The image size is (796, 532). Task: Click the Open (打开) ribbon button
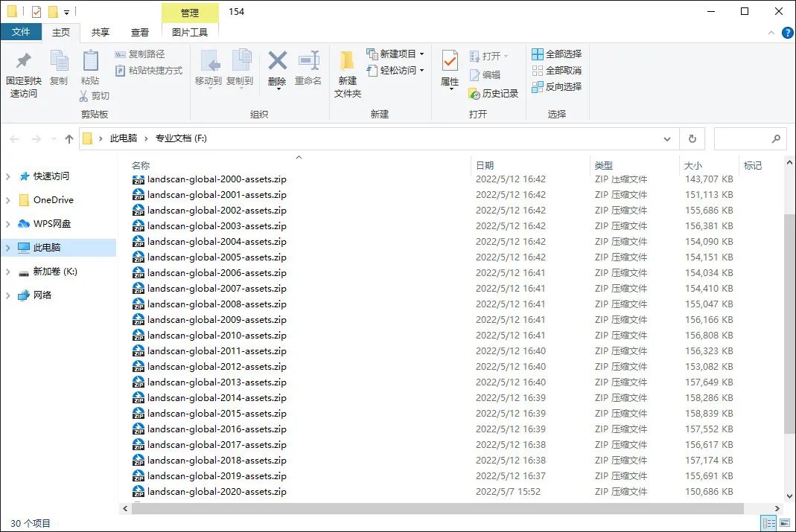488,56
